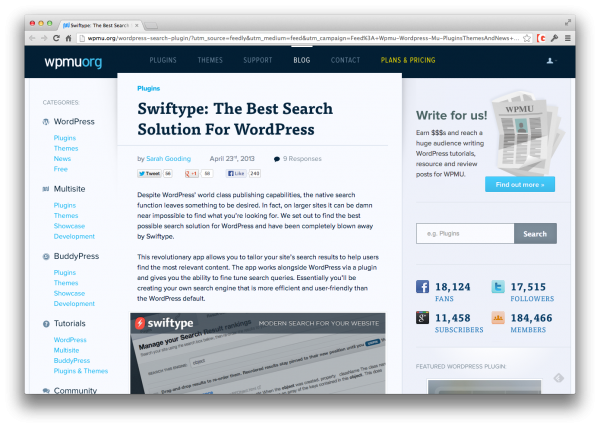Click the Google +1 button
The height and width of the screenshot is (428, 600).
tap(191, 174)
